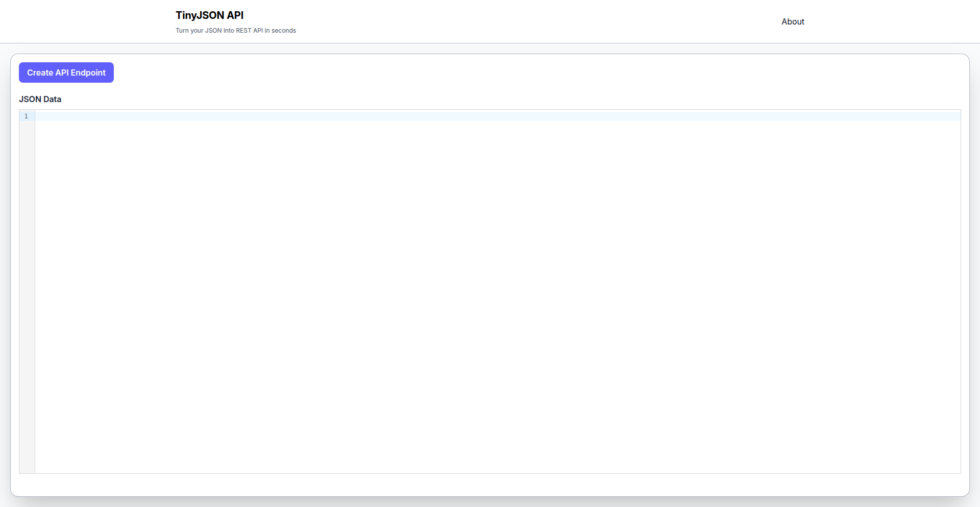Screen dimensions: 980x507
Task: Select the JSON Data heading
Action: (40, 99)
